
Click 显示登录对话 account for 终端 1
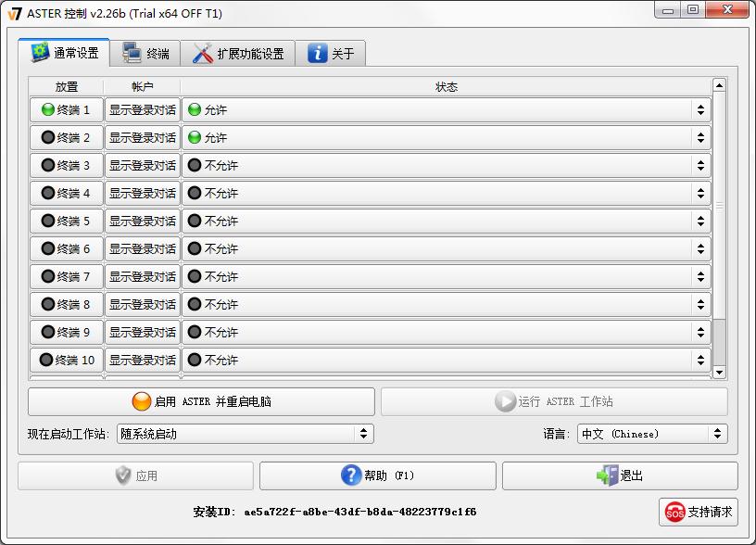click(143, 110)
